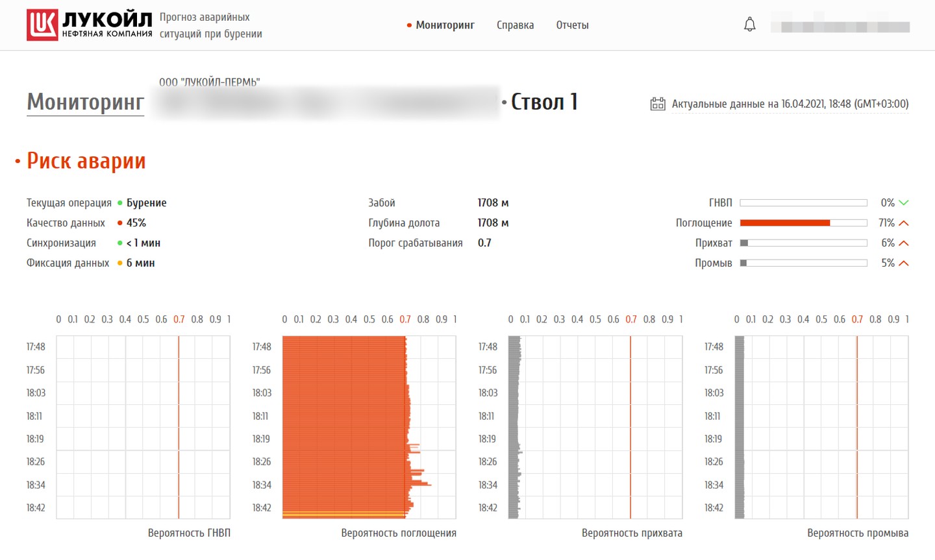
Task: Click the Вероятность ГНВП chart area
Action: pos(143,427)
